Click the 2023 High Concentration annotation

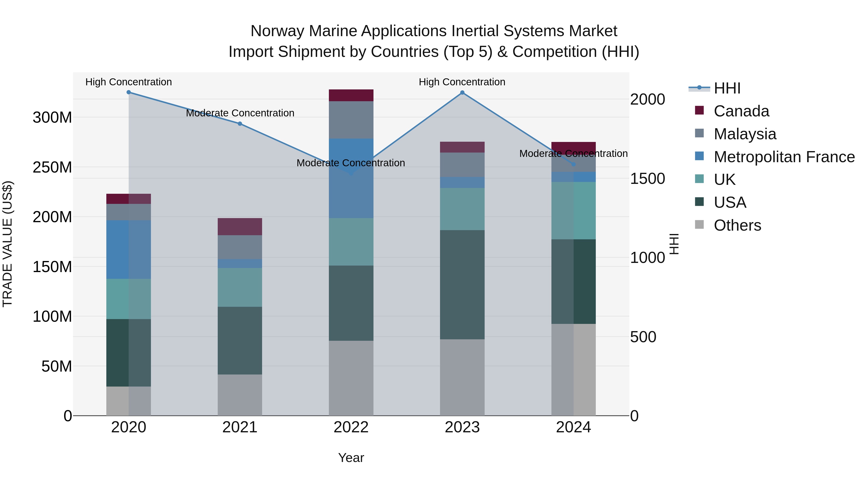[462, 82]
